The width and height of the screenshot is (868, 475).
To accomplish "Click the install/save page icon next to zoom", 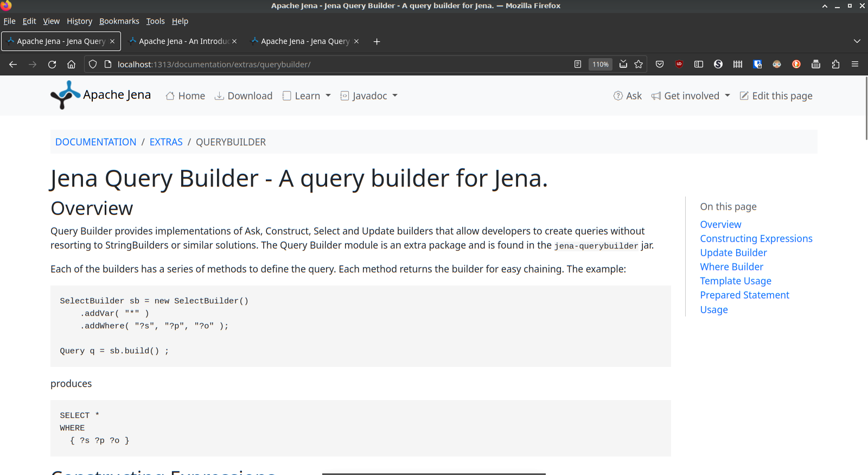I will coord(623,64).
